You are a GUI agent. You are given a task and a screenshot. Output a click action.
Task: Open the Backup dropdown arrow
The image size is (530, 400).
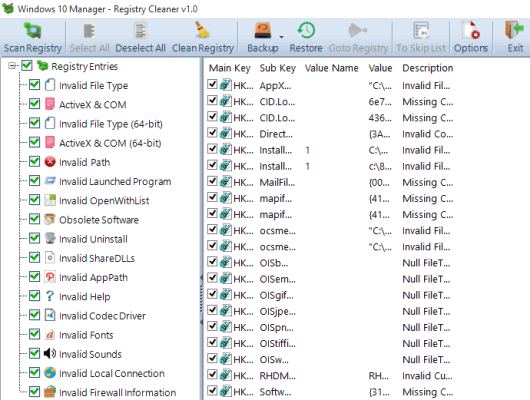281,37
